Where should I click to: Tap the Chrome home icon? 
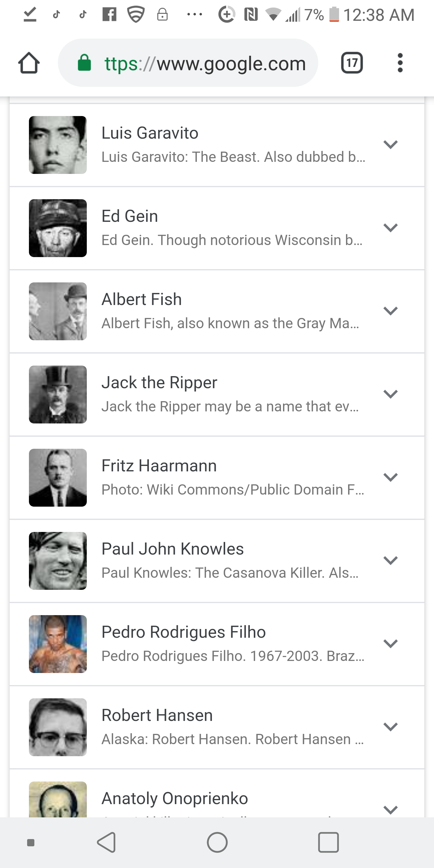click(29, 63)
